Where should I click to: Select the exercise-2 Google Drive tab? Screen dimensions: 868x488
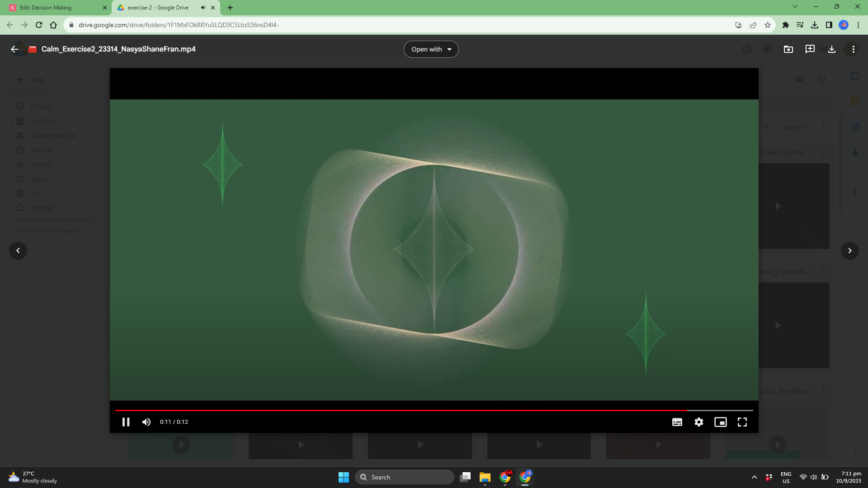[158, 8]
